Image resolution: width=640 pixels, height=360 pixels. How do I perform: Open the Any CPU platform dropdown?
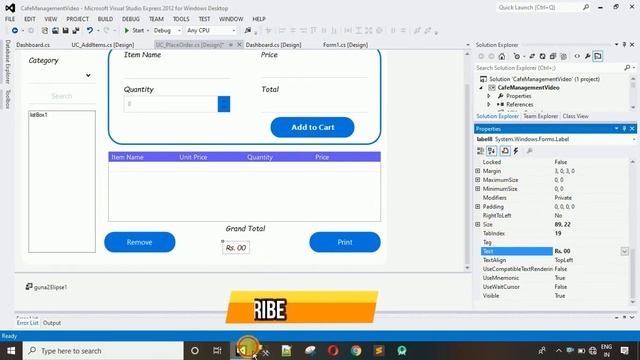point(233,31)
